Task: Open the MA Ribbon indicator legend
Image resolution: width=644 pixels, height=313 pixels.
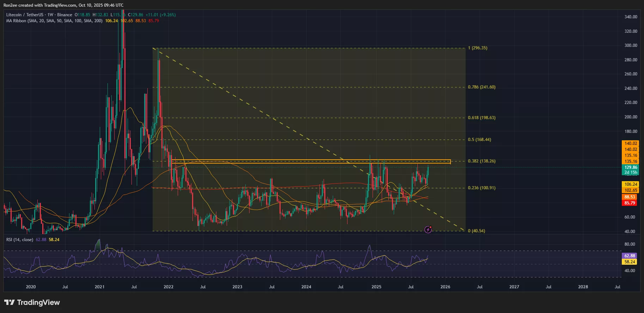Action: click(54, 21)
